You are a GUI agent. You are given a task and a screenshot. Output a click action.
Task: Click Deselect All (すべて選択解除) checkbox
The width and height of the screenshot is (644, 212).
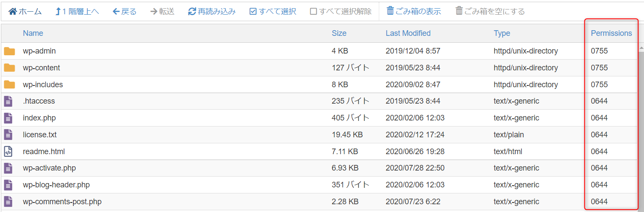[314, 11]
